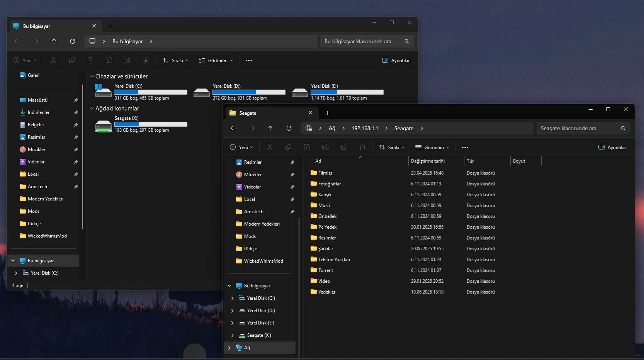The height and width of the screenshot is (360, 644).
Task: Click Seagate klasöründe ara search field
Action: 583,128
